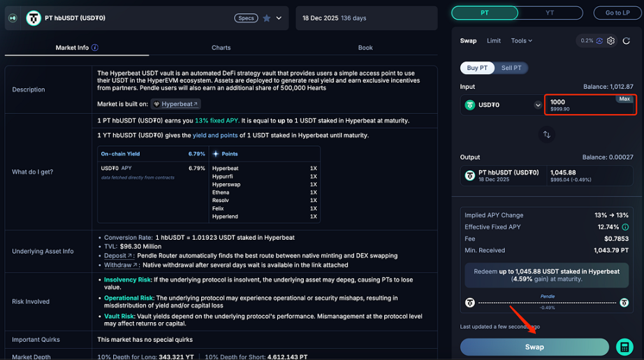Open the Tools dropdown menu
The image size is (644, 360).
[x=522, y=41]
